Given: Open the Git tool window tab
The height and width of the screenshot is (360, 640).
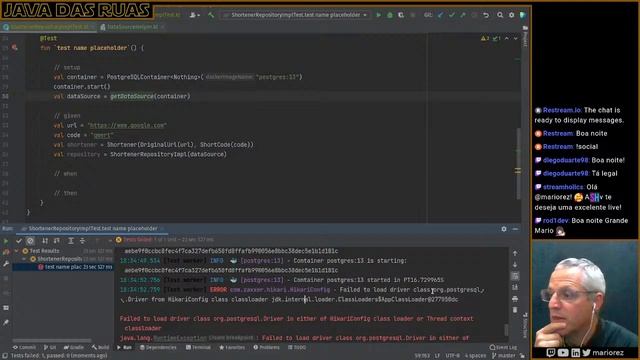Looking at the screenshot, I should pyautogui.click(x=50, y=348).
